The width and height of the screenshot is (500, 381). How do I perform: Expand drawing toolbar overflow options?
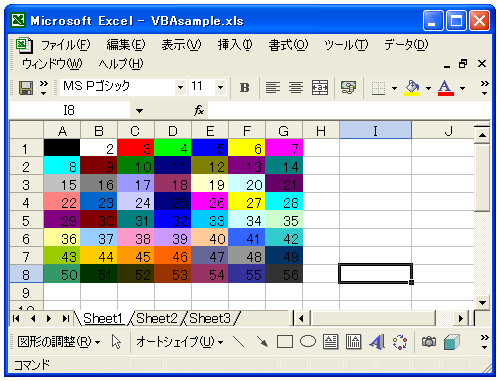tap(484, 342)
